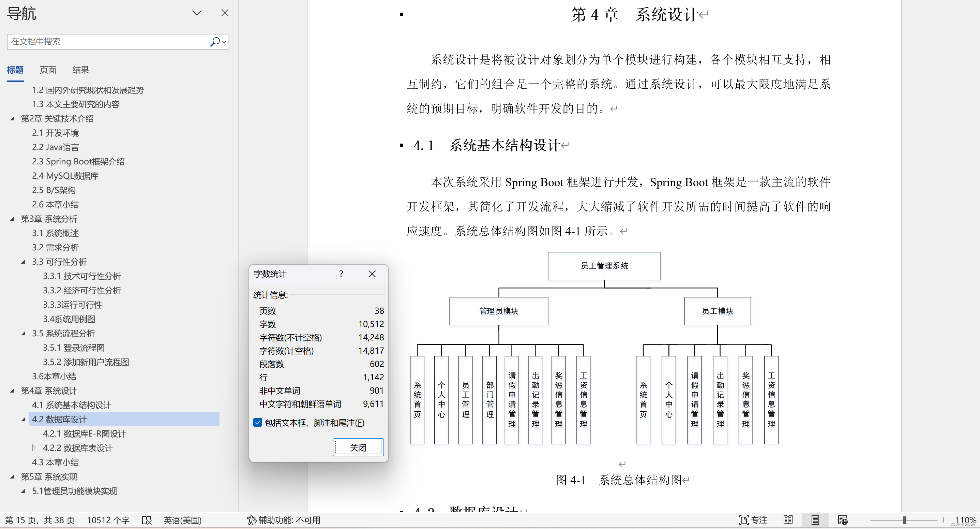Switch to Web Layout view icon
The image size is (980, 529).
842,520
